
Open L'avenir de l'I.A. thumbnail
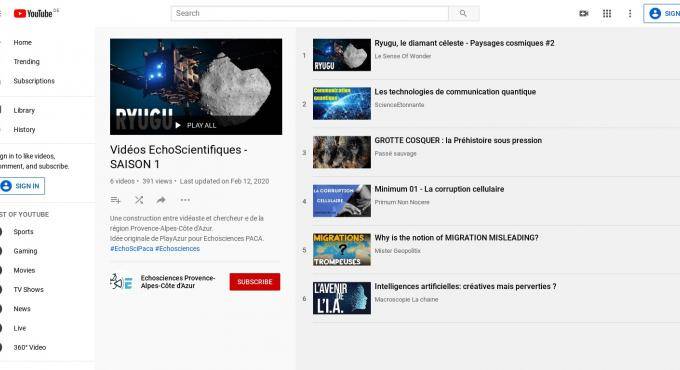tap(342, 298)
